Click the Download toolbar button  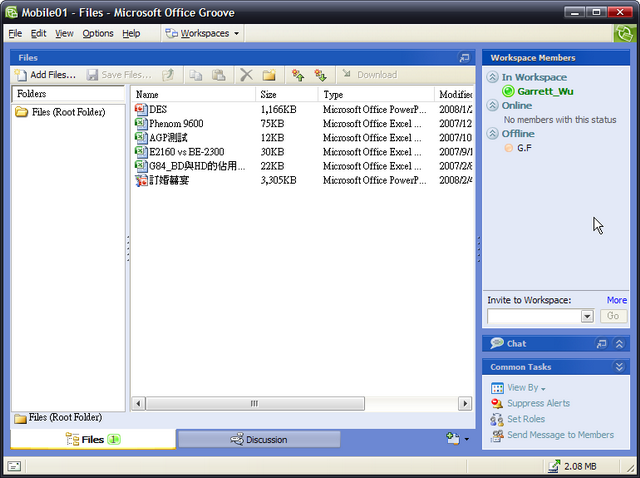[369, 75]
